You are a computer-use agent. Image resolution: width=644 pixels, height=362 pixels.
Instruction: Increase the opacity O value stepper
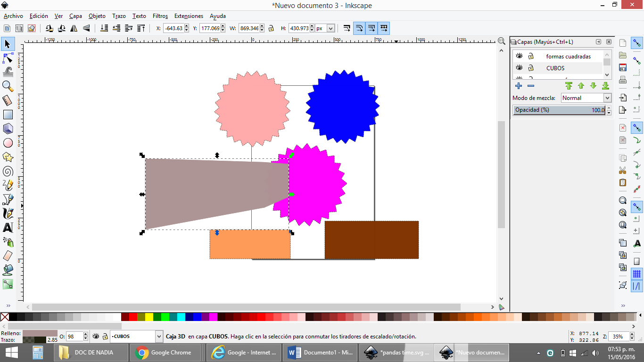click(x=85, y=334)
